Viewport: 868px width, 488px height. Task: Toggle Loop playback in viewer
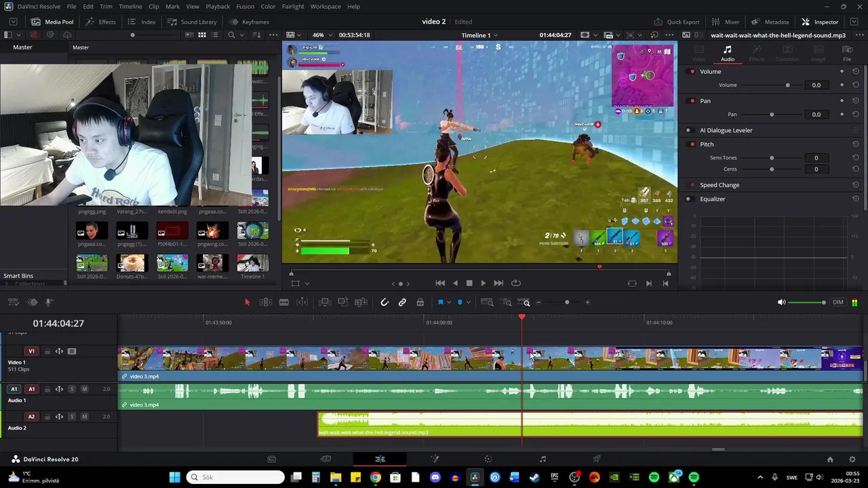(516, 283)
